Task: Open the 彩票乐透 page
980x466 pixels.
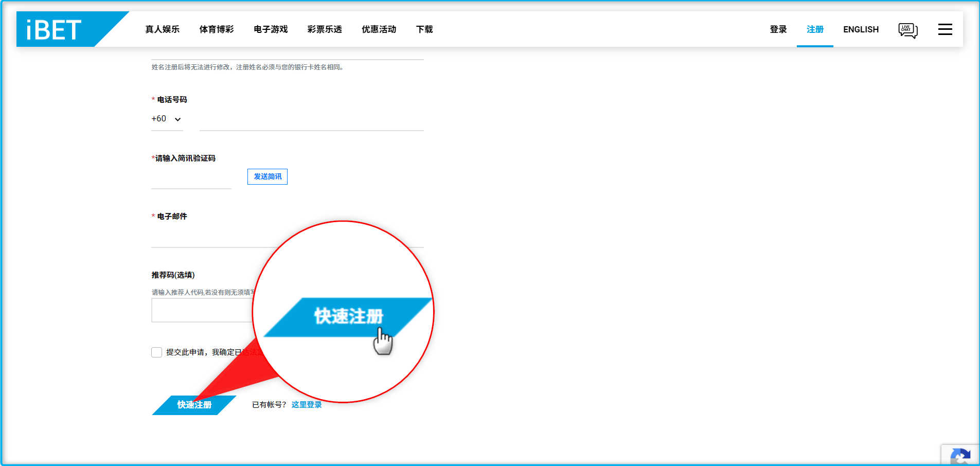Action: pos(324,29)
